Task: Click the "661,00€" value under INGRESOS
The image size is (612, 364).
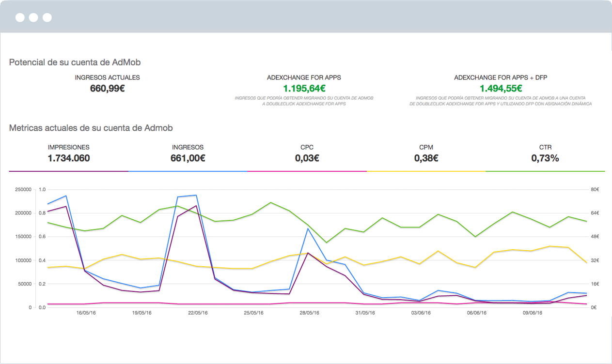Action: [x=188, y=158]
